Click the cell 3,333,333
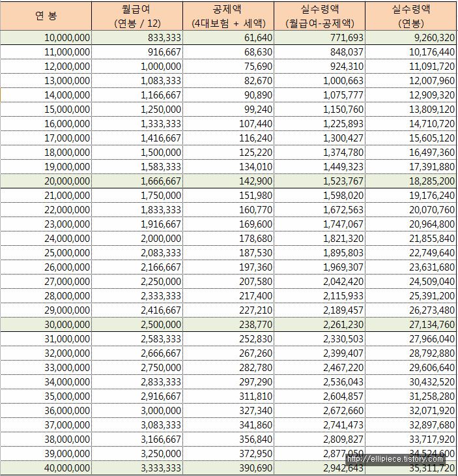458x476 pixels. [137, 468]
